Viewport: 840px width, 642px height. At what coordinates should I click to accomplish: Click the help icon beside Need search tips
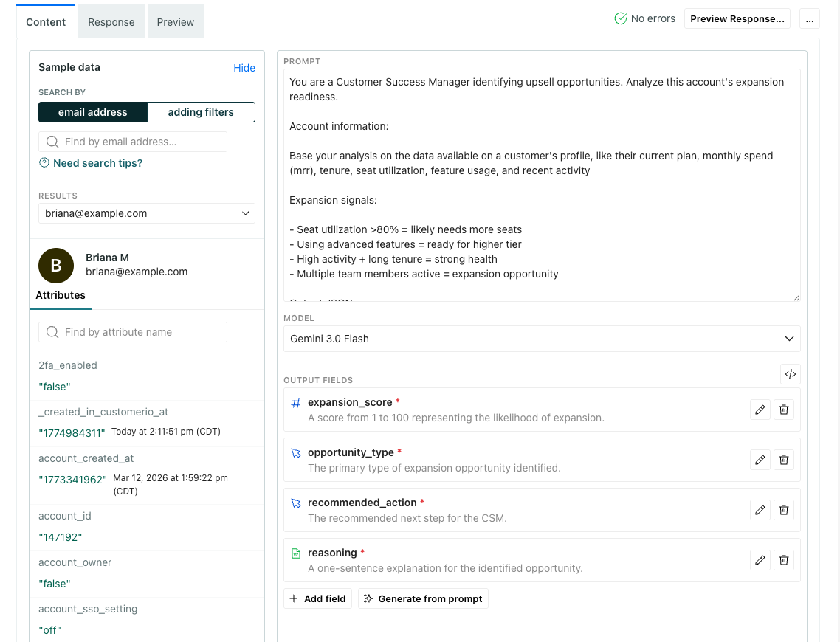point(44,163)
